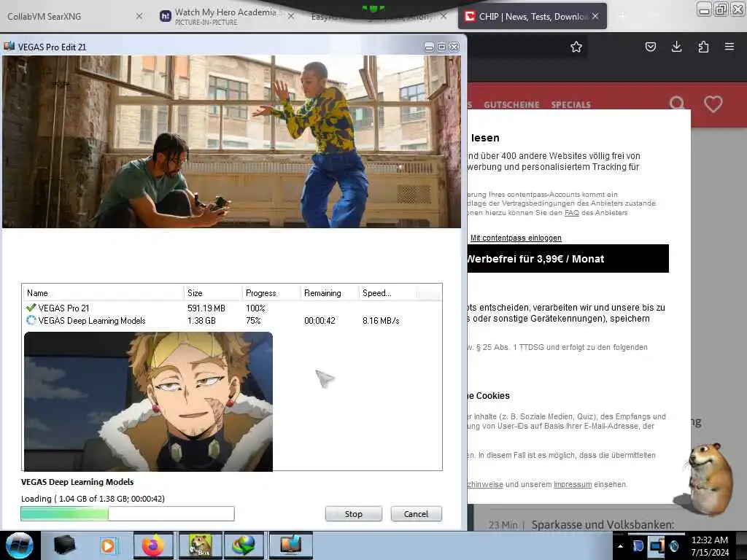Click the Remaining column header
This screenshot has height=560, width=747.
click(329, 293)
